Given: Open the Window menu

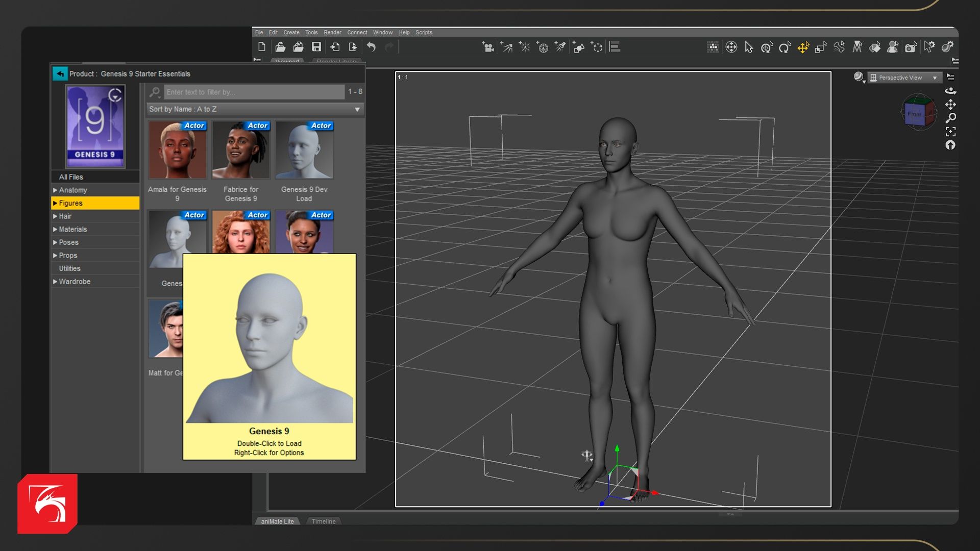Looking at the screenshot, I should click(382, 33).
